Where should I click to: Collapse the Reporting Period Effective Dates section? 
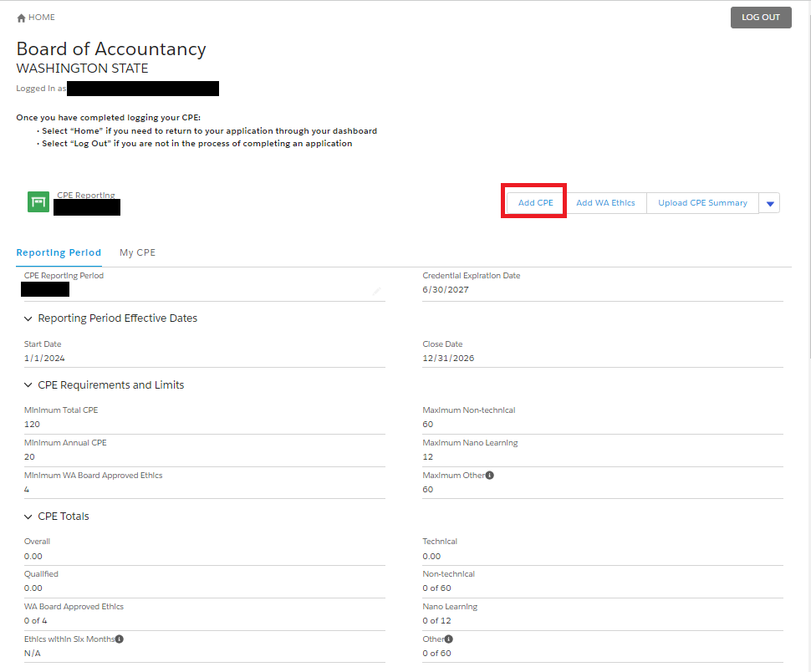pos(28,318)
